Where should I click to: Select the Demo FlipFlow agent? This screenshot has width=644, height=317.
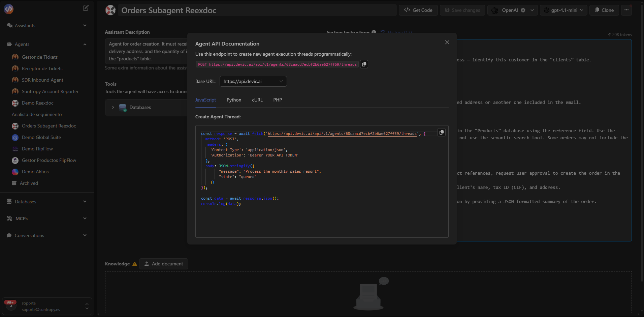point(37,149)
